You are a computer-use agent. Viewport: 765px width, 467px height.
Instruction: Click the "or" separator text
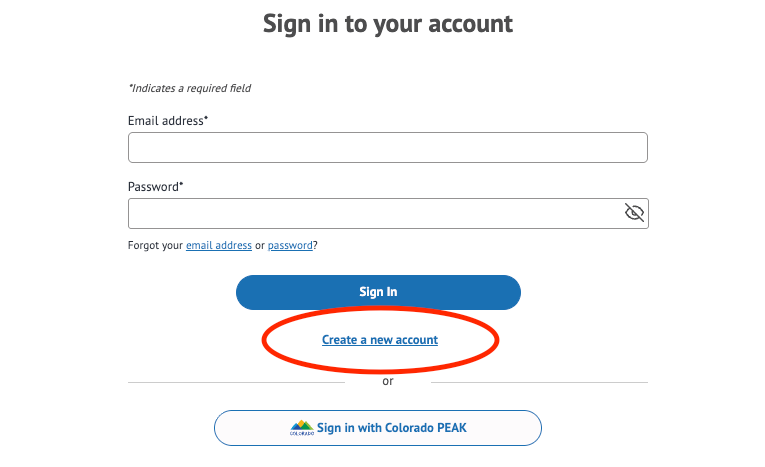point(388,381)
